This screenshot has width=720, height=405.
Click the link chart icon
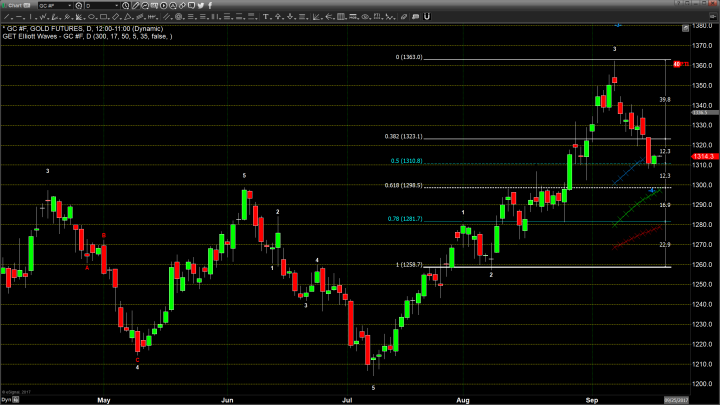tap(182, 6)
